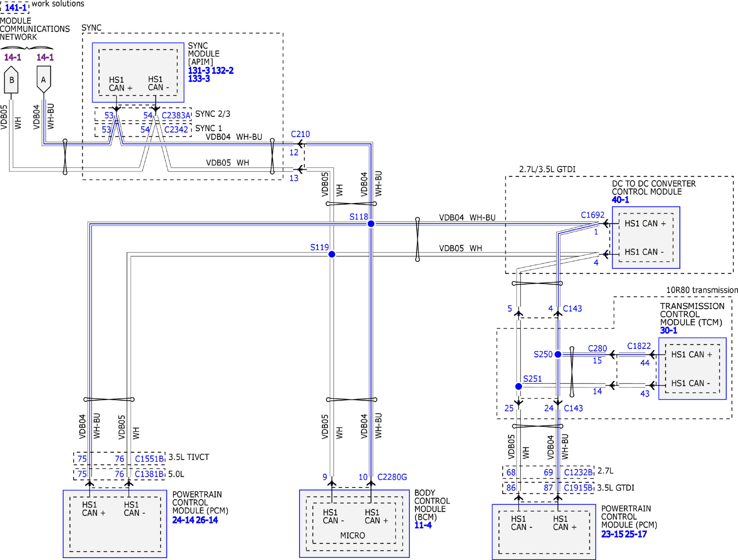Select the S118 splice dot
The width and height of the screenshot is (738, 560).
[371, 224]
